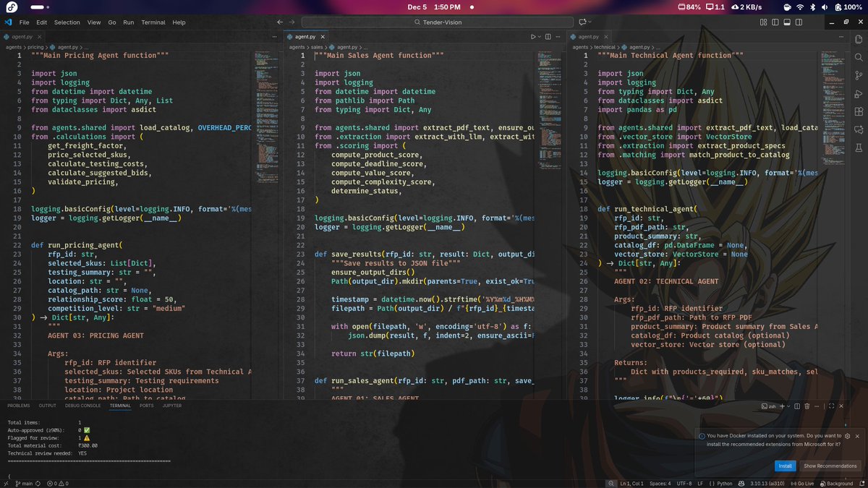Image resolution: width=868 pixels, height=488 pixels.
Task: Switch to the JUPYTER panel tab
Action: pyautogui.click(x=172, y=406)
